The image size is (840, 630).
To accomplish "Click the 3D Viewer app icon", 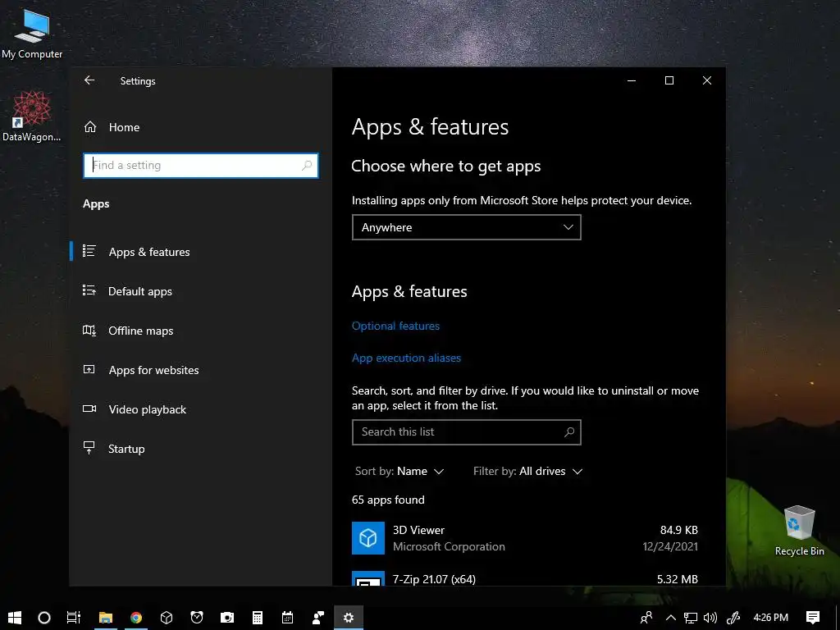I will point(368,538).
